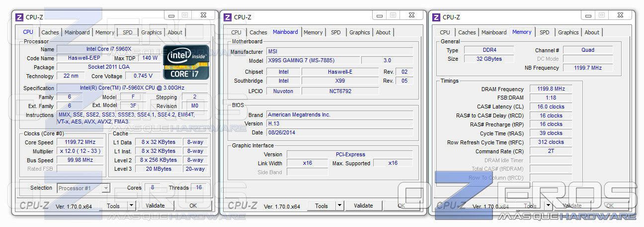
Task: Click the Package field Socket 2011 LGA
Action: [109, 67]
